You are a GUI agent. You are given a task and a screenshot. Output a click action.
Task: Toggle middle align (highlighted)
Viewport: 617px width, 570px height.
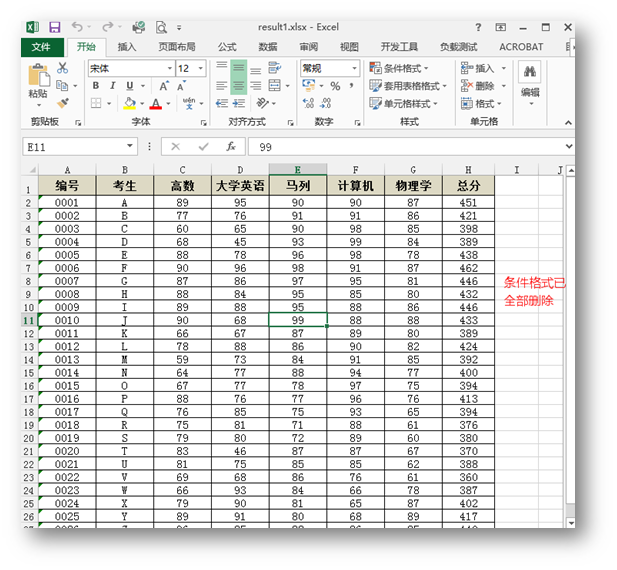point(238,68)
